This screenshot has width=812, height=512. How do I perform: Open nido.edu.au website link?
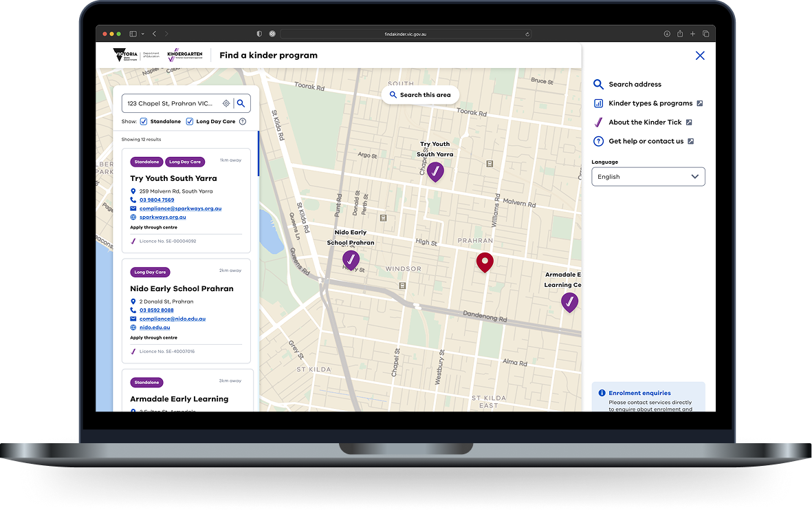(154, 328)
